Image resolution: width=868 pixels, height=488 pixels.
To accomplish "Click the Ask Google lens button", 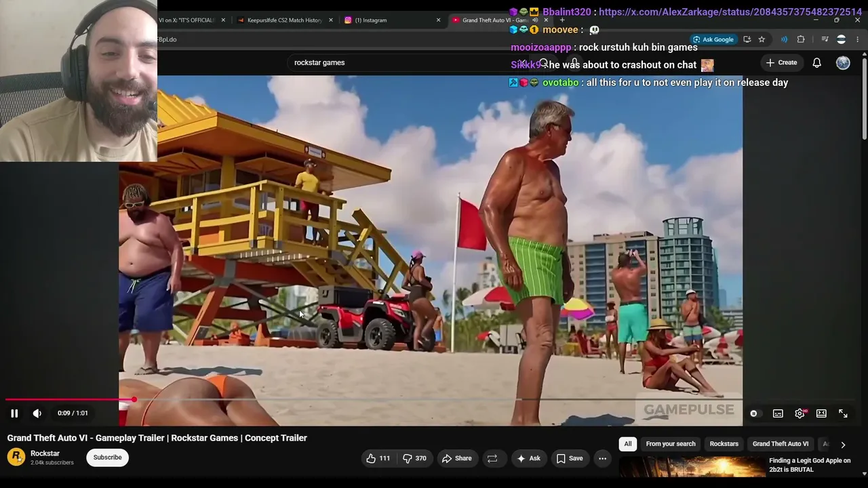I will [x=713, y=39].
